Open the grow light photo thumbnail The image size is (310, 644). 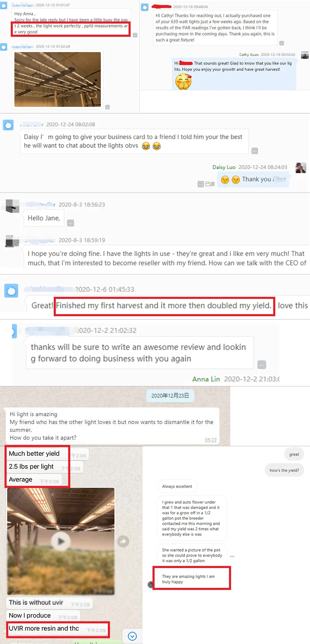tap(57, 79)
